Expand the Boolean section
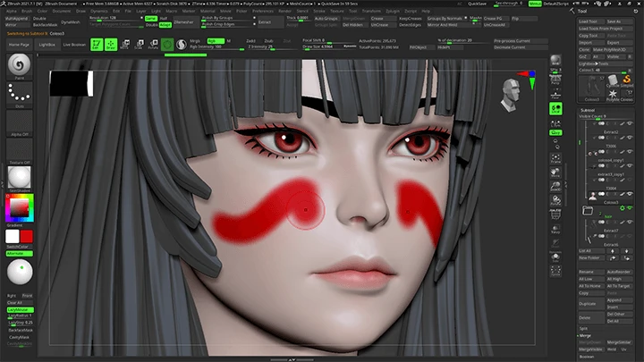644x362 pixels. (x=587, y=357)
